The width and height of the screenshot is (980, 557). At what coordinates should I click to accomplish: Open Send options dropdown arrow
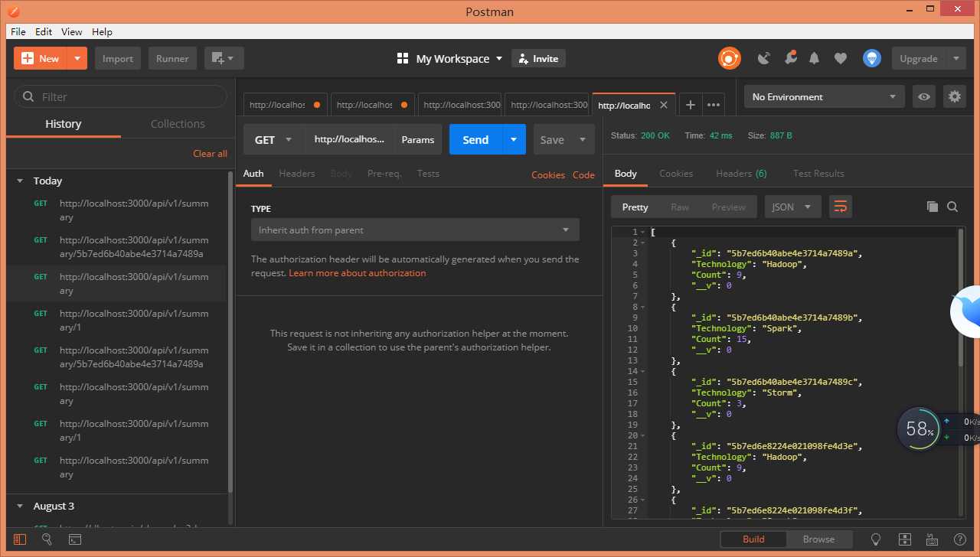click(514, 139)
